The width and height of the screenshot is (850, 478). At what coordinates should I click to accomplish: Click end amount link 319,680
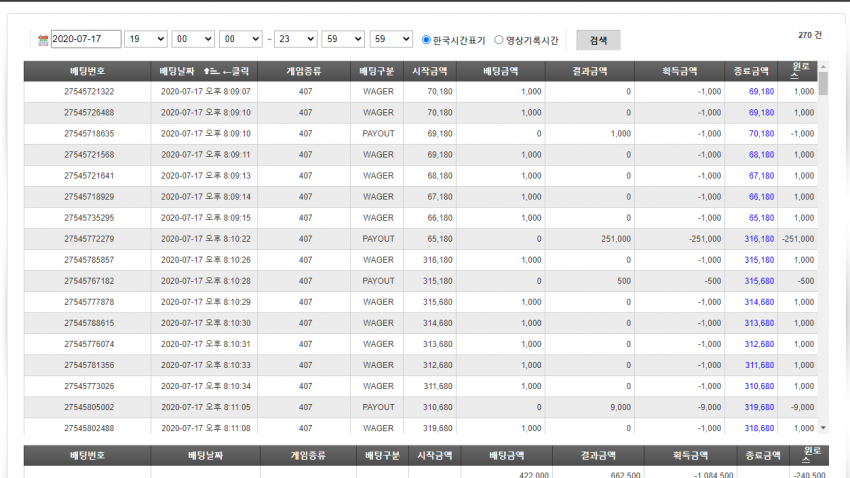pos(759,408)
